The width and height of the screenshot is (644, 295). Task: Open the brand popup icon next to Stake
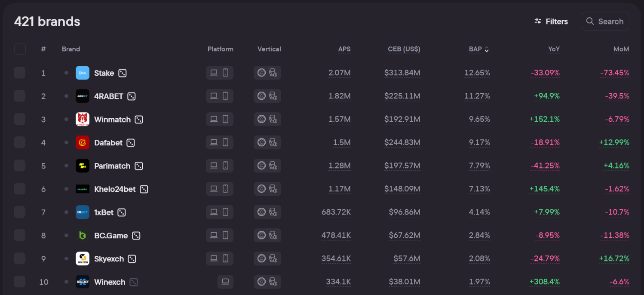(x=123, y=73)
